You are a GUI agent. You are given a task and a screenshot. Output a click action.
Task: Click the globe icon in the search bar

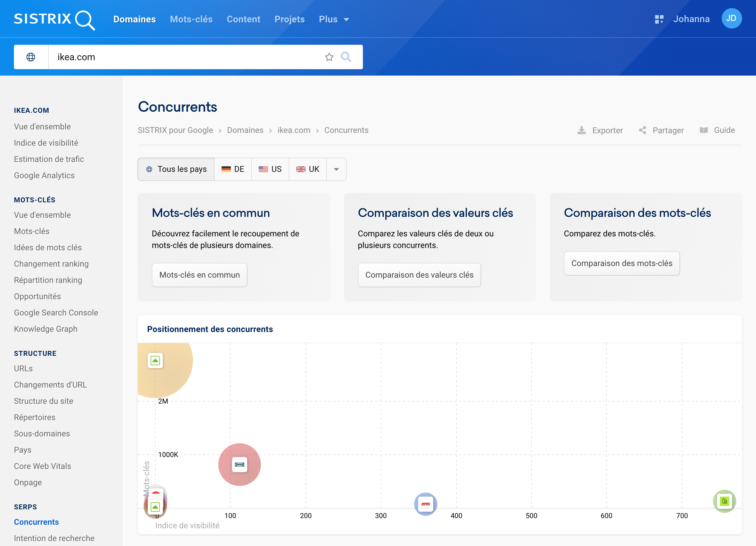pos(31,57)
